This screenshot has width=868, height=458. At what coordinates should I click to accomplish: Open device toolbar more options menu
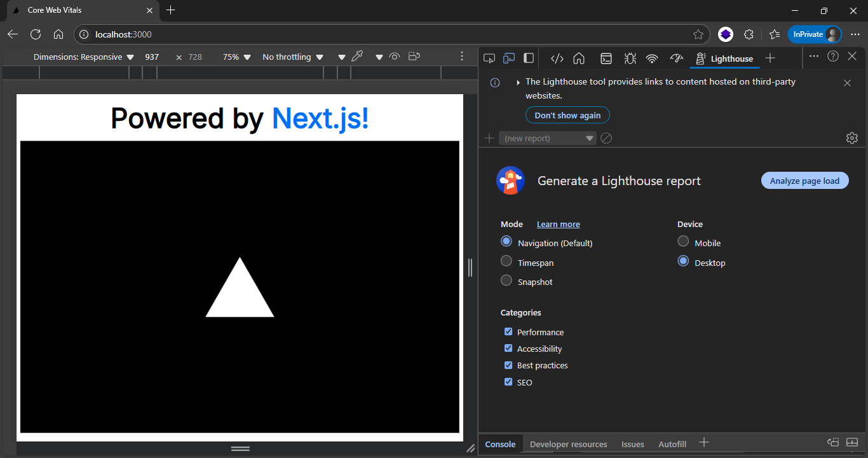click(462, 57)
